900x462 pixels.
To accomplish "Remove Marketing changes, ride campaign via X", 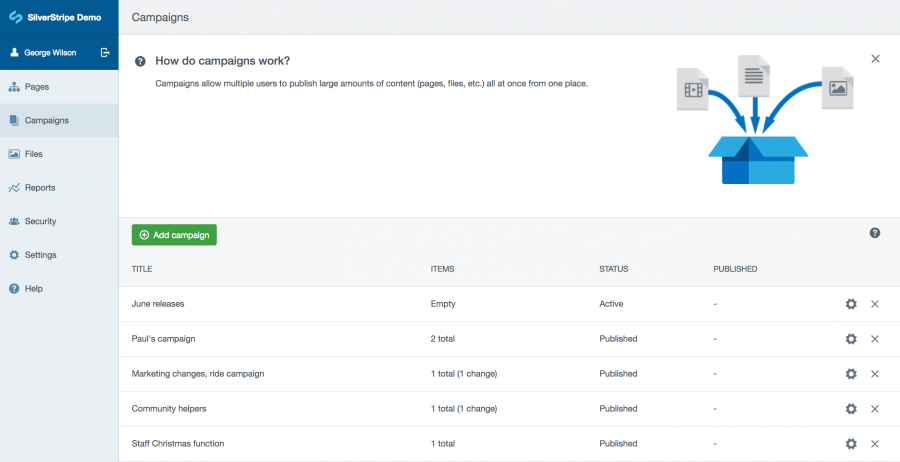I will [875, 374].
